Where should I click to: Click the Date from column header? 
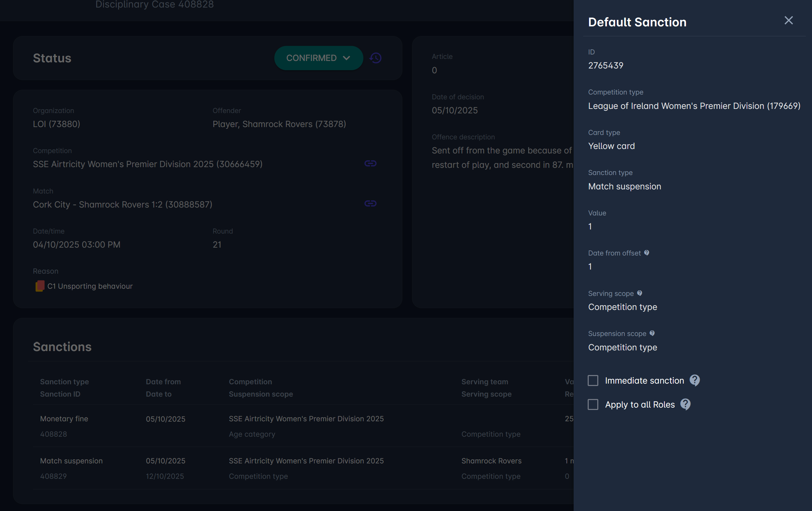(x=163, y=382)
